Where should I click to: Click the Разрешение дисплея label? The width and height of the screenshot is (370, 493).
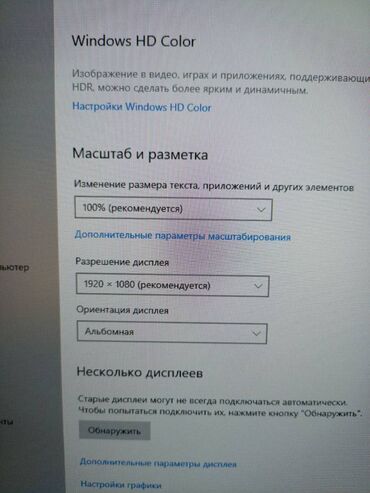pos(122,262)
